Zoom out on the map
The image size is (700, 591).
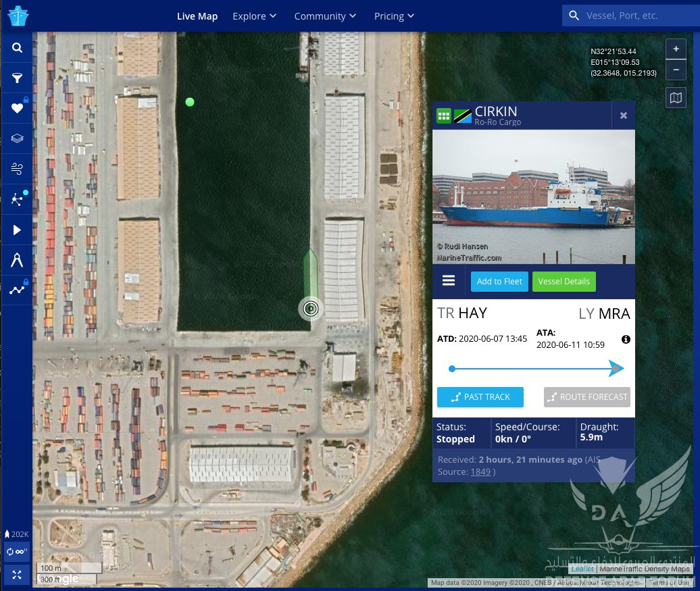pyautogui.click(x=676, y=70)
